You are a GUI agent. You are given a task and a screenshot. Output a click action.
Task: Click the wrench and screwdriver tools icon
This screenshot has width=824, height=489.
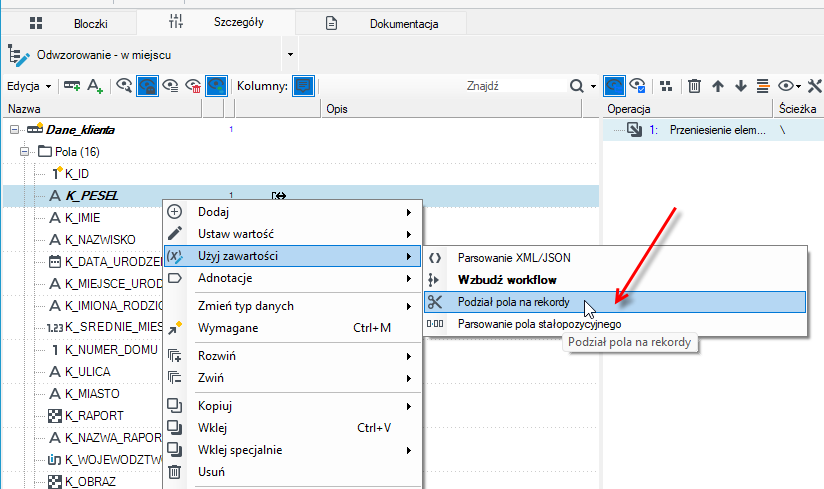click(815, 86)
